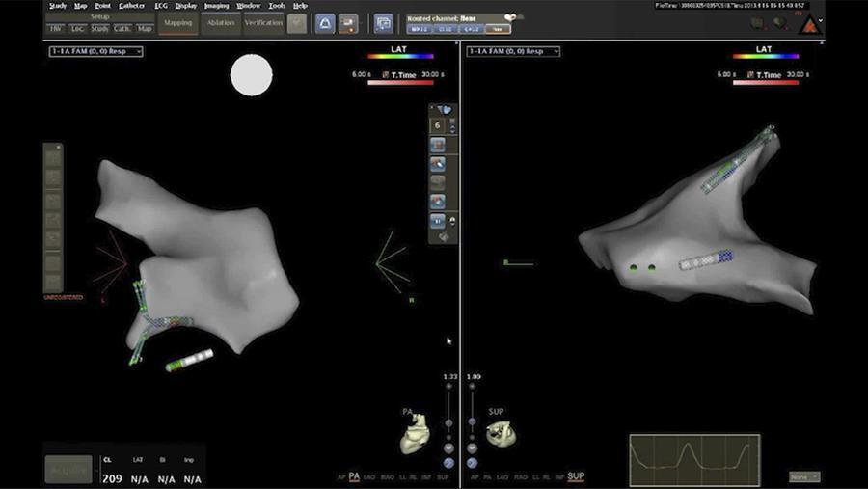Click the first Setup button on the left
Viewport: 868px width, 489px height.
point(55,28)
